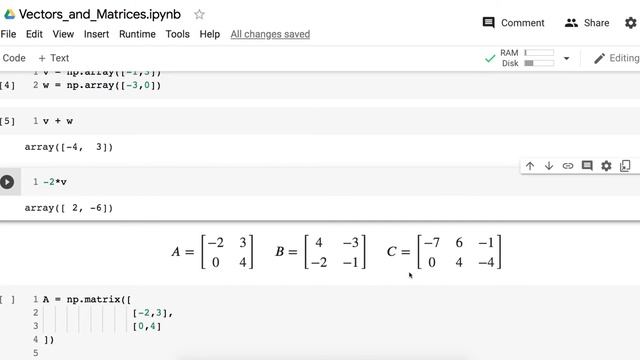Expand the runtime connection dropdown arrow

point(567,58)
